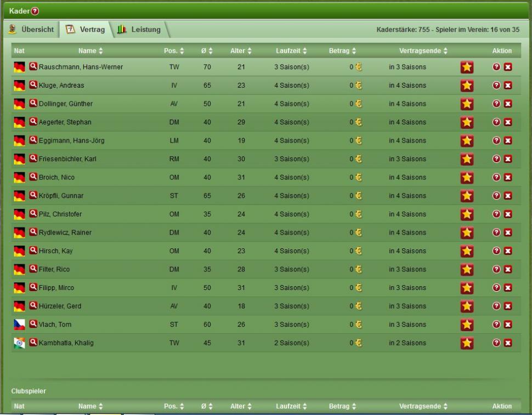This screenshot has width=532, height=415.
Task: Sort squad list by Vertragsende header
Action: 423,51
